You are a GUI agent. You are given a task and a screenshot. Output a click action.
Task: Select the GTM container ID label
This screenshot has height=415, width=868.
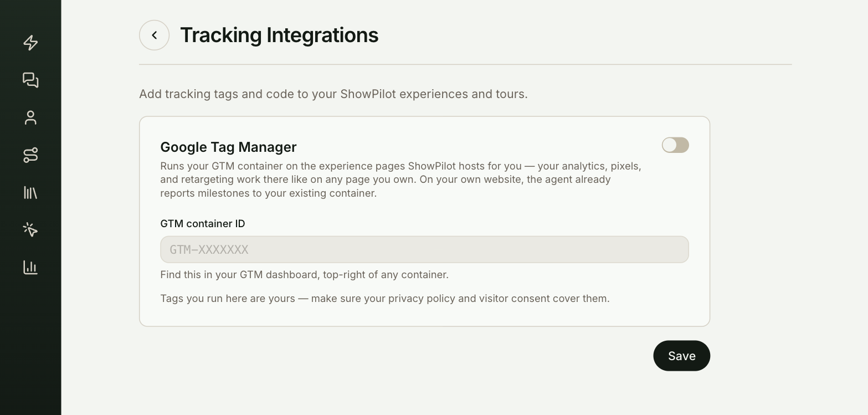pyautogui.click(x=203, y=223)
